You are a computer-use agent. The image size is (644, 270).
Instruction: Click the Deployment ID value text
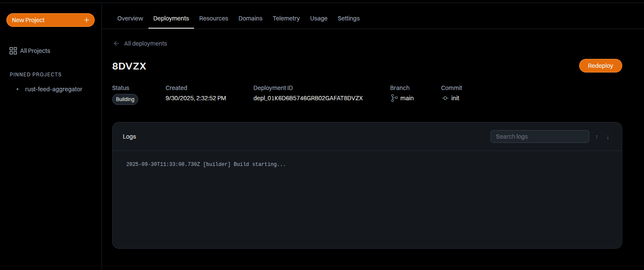pyautogui.click(x=308, y=98)
